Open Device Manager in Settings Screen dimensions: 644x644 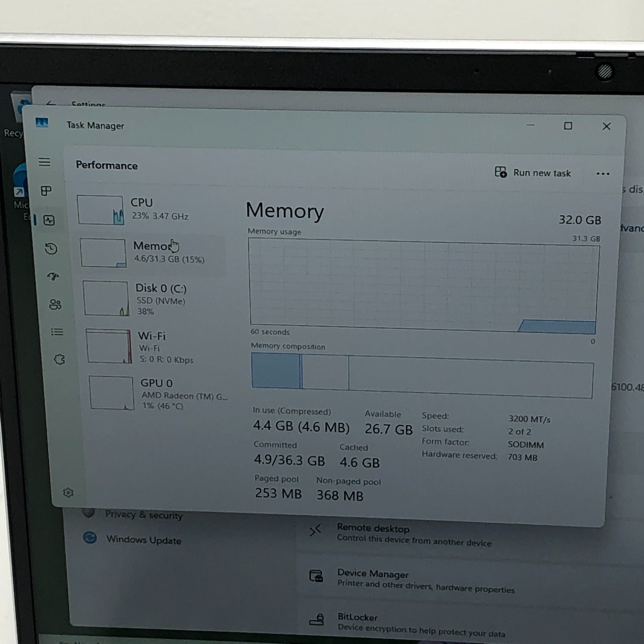pos(373,574)
